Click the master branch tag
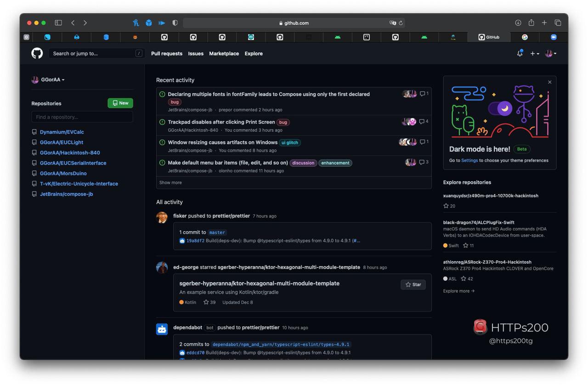Screen dimensions: 588x386 point(217,233)
